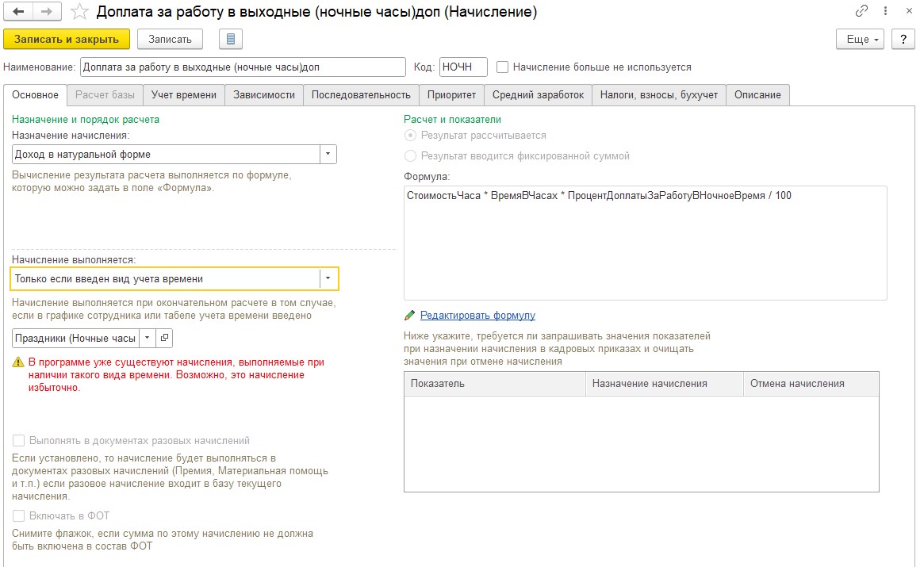Click the Наименование text field
The image size is (924, 567).
(x=243, y=67)
